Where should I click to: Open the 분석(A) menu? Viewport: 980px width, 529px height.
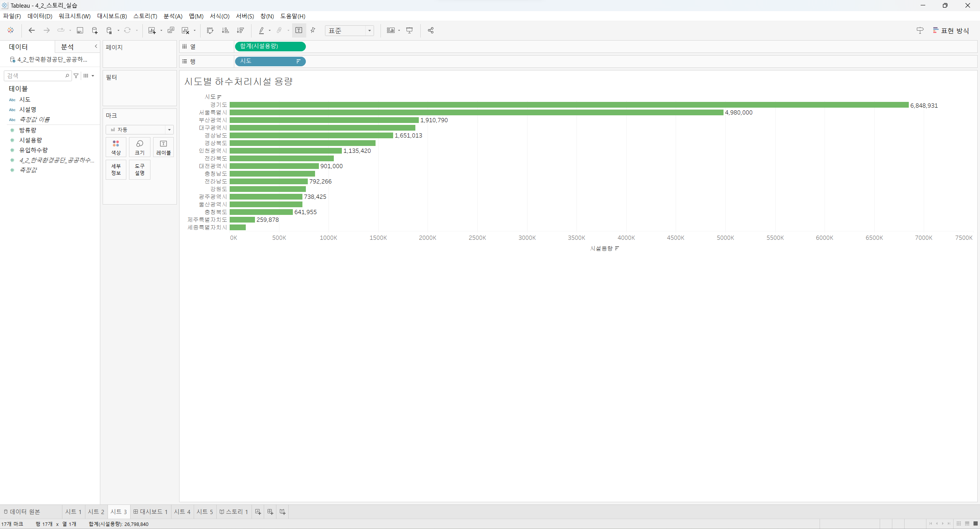[x=173, y=16]
